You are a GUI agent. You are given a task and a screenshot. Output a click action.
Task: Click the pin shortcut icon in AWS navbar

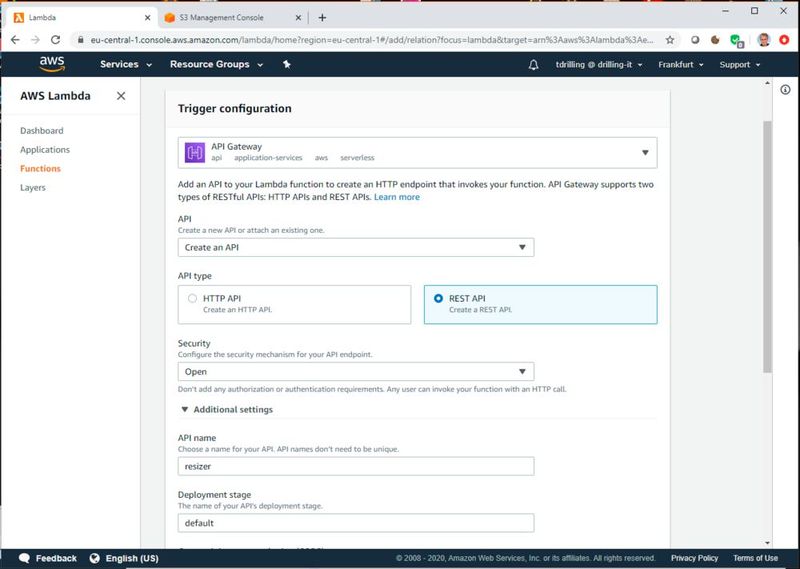point(287,64)
